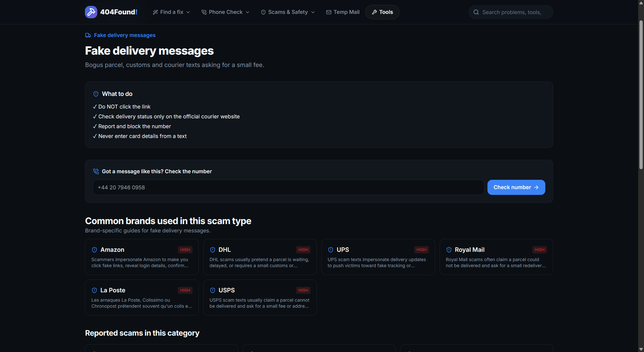Click the HIGH badge on La Poste card
Viewport: 644px width, 352px height.
(x=185, y=290)
